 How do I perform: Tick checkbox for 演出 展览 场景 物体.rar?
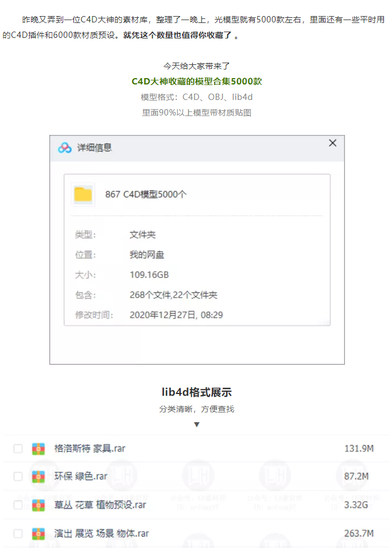18,533
